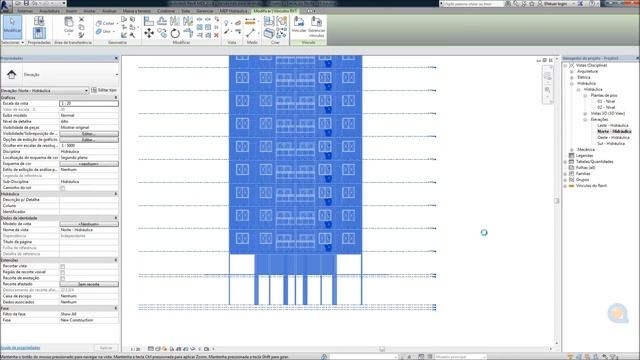Screen dimensions: 640x360
Task: Click the zoom icon on navigation bar
Action: 547,90
